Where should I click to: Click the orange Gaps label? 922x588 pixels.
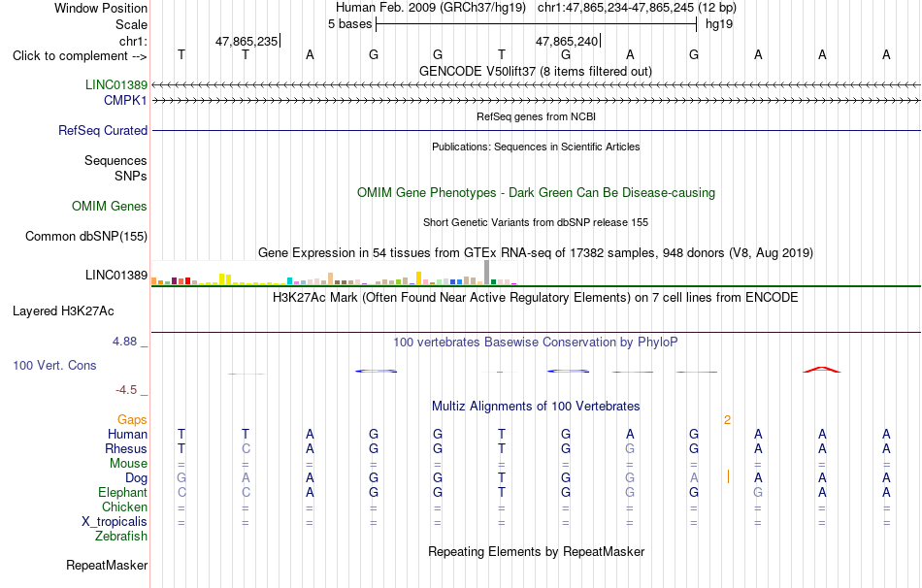click(132, 420)
